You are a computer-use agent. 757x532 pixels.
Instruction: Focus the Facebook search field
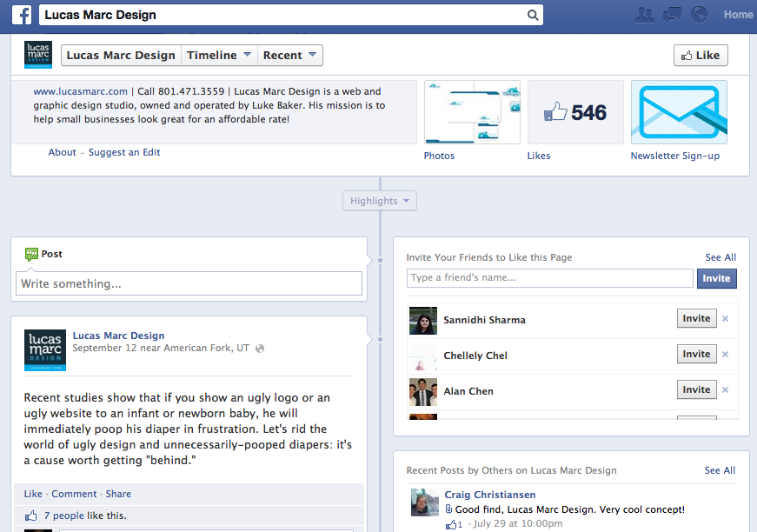click(x=290, y=15)
